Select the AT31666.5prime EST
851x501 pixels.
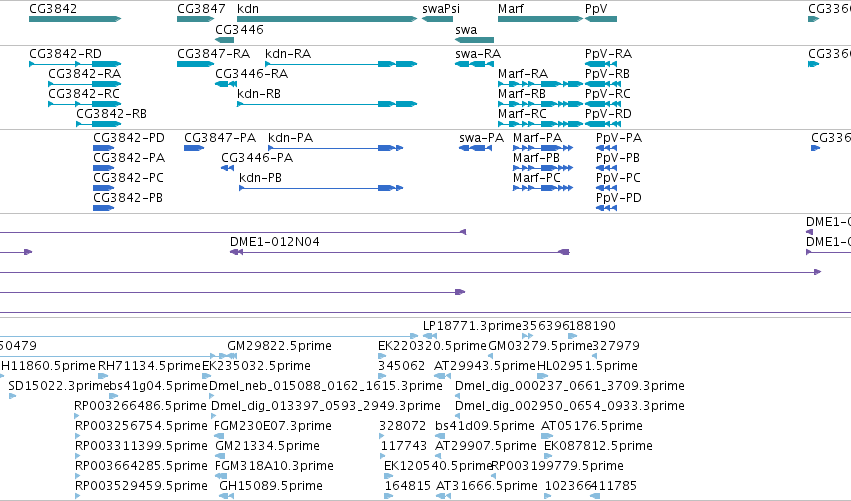pos(443,496)
